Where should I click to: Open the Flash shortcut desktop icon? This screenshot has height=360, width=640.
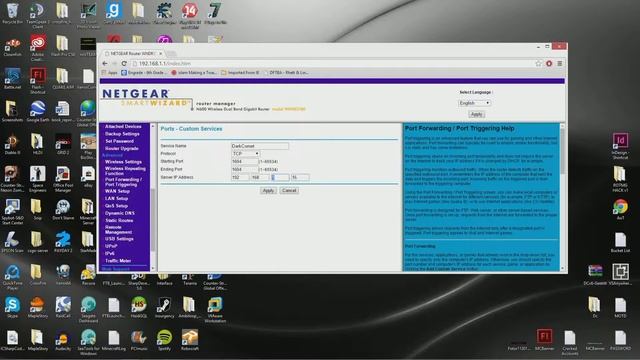(x=38, y=80)
